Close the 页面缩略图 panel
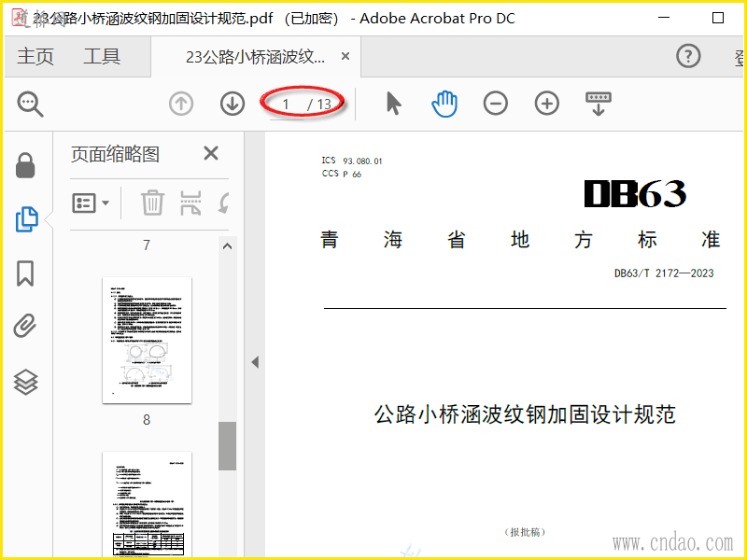 [211, 153]
